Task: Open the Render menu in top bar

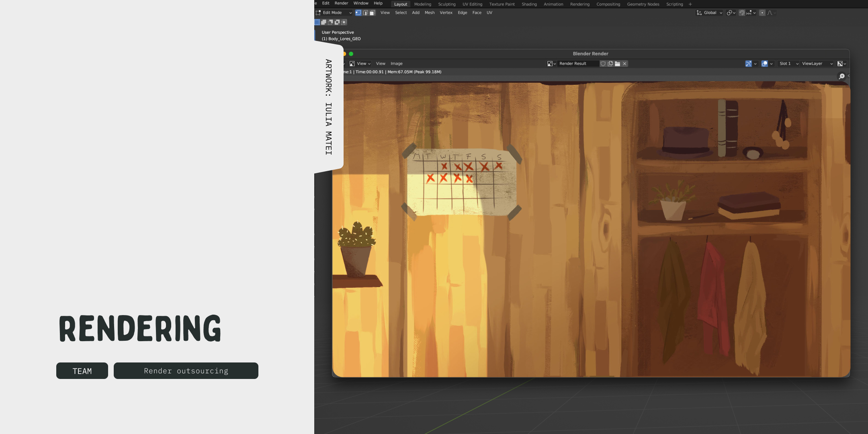Action: pos(341,3)
